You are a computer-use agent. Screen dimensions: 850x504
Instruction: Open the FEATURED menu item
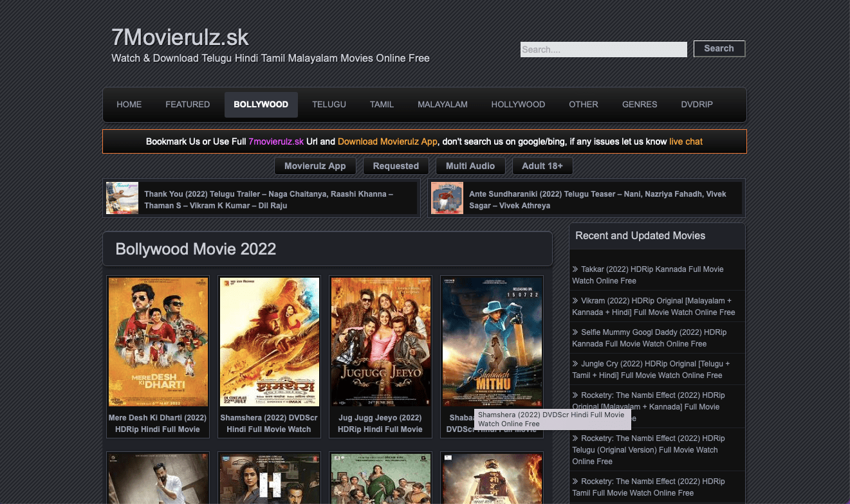pyautogui.click(x=187, y=104)
